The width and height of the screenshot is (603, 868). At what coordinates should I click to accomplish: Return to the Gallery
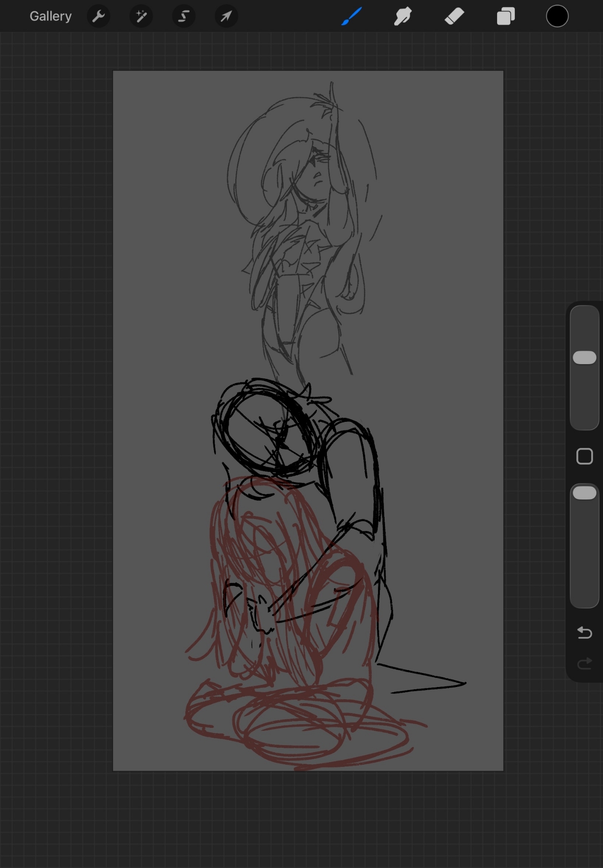pyautogui.click(x=50, y=16)
